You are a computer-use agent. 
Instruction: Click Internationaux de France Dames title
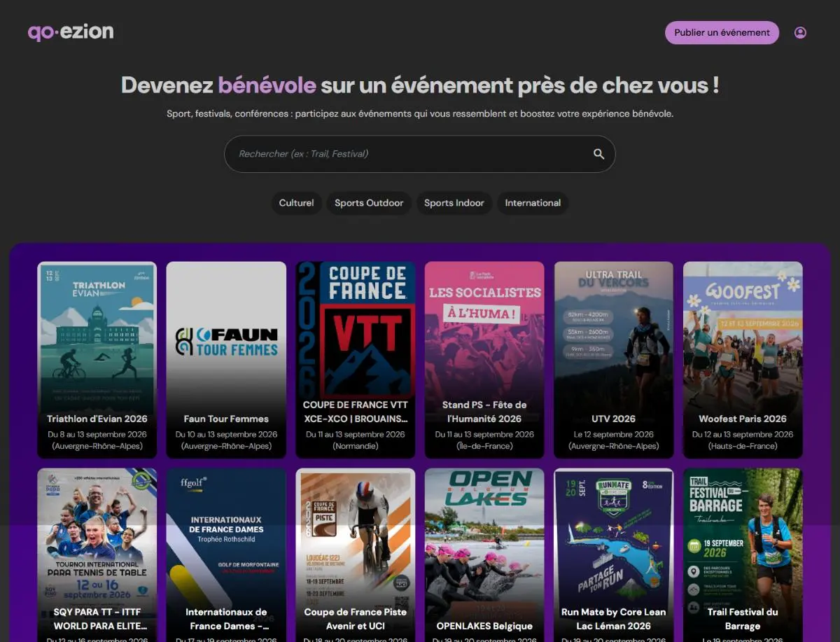(x=226, y=619)
